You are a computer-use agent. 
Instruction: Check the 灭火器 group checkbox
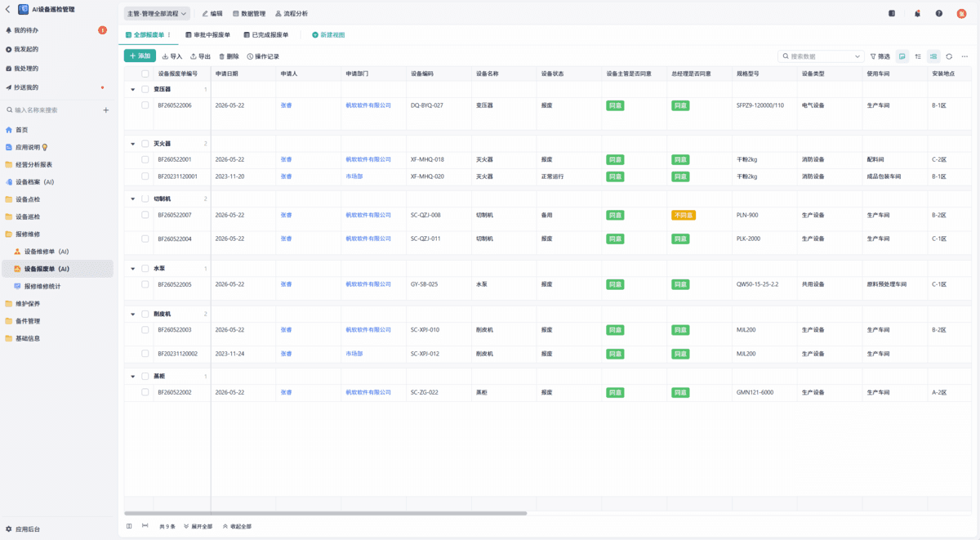coord(145,144)
